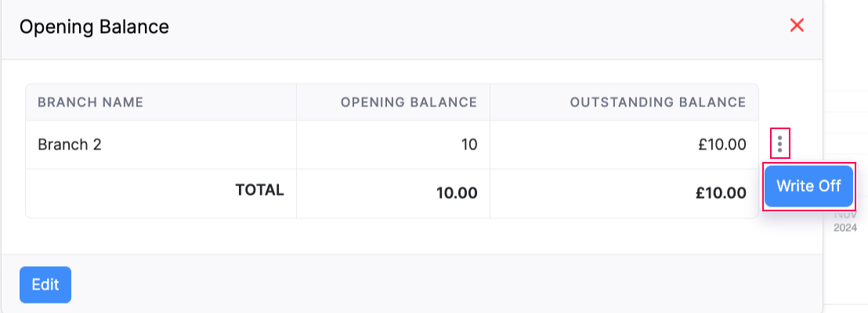Select the bold total outstanding £10.00

point(720,193)
